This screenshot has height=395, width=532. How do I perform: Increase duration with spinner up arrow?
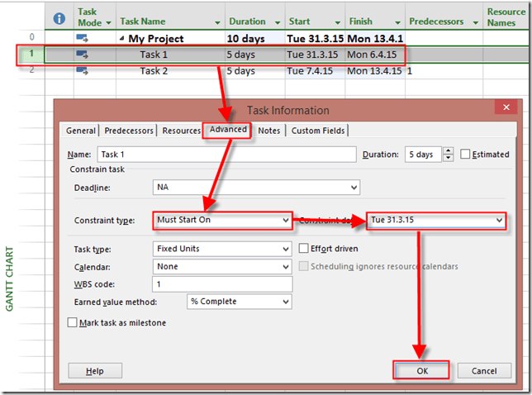(x=448, y=150)
